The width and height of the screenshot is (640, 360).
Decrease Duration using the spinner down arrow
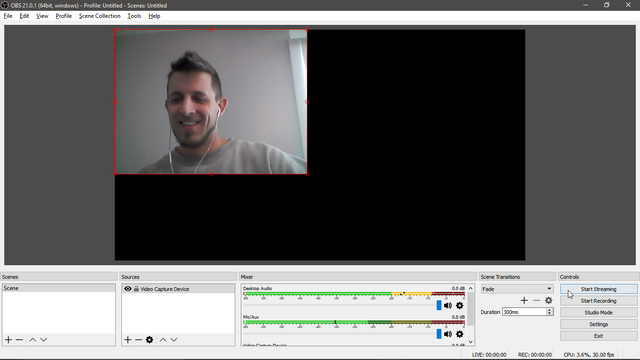pos(549,313)
